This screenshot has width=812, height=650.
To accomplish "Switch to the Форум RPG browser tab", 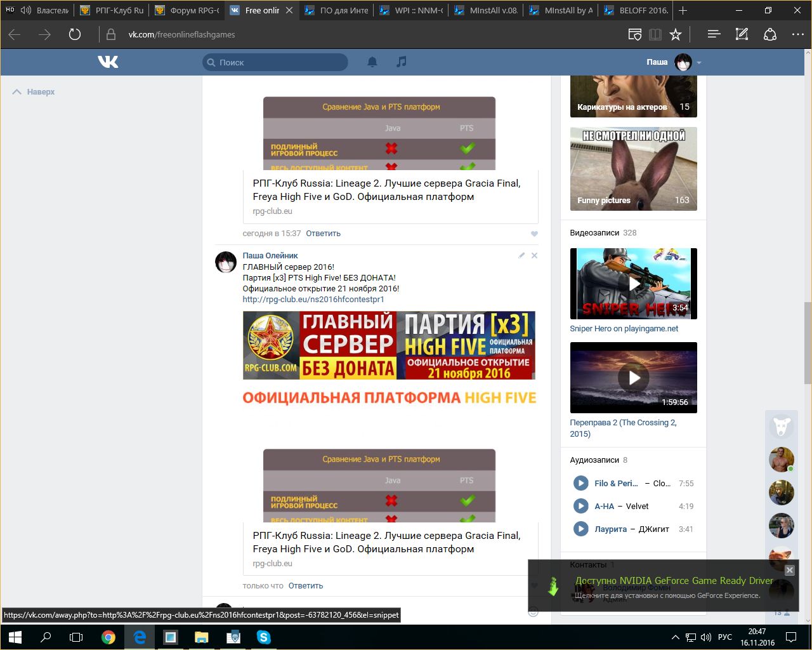I will [187, 10].
